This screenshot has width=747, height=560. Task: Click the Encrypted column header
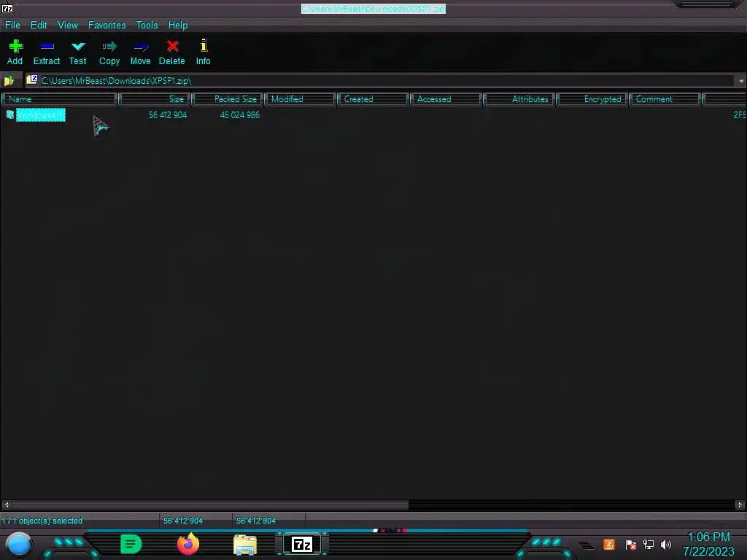pyautogui.click(x=592, y=99)
